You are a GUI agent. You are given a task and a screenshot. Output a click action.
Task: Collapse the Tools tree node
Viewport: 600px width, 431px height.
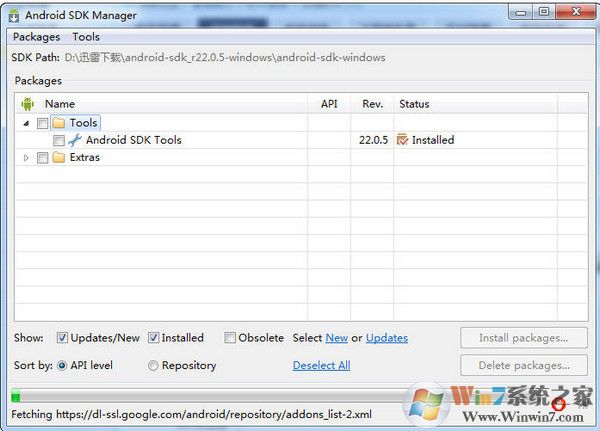[x=26, y=123]
